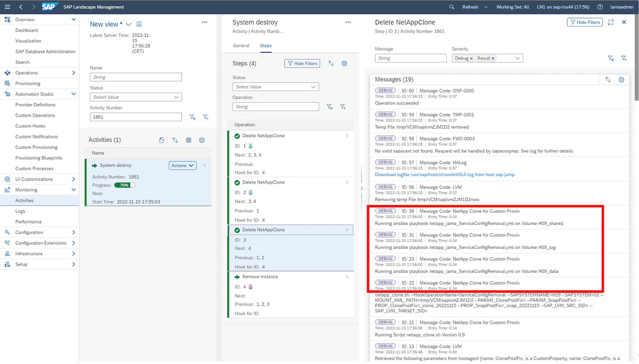Expand the Operations sidebar section
Screen dimensions: 639x364
coord(73,73)
